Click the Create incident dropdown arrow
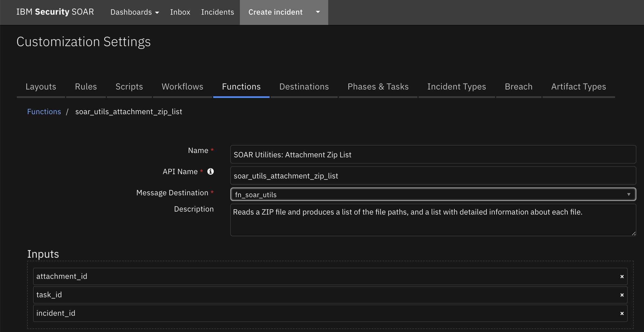 [x=318, y=12]
